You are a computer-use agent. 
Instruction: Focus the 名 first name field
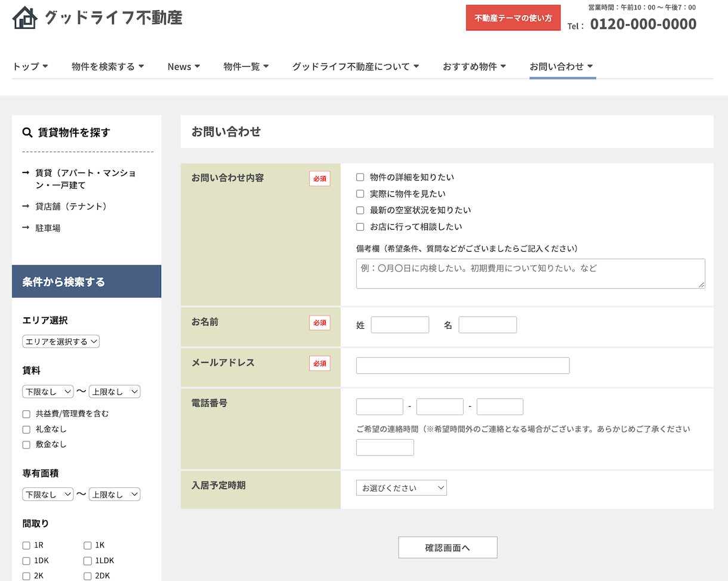pyautogui.click(x=488, y=325)
